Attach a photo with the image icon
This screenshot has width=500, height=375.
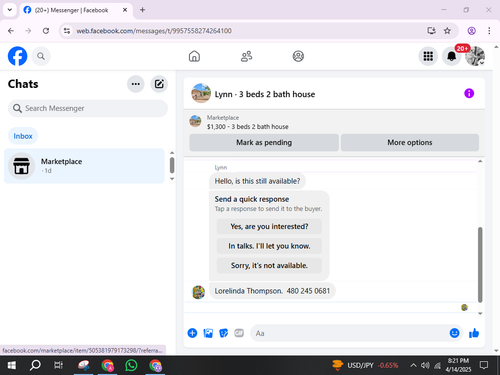click(x=208, y=333)
